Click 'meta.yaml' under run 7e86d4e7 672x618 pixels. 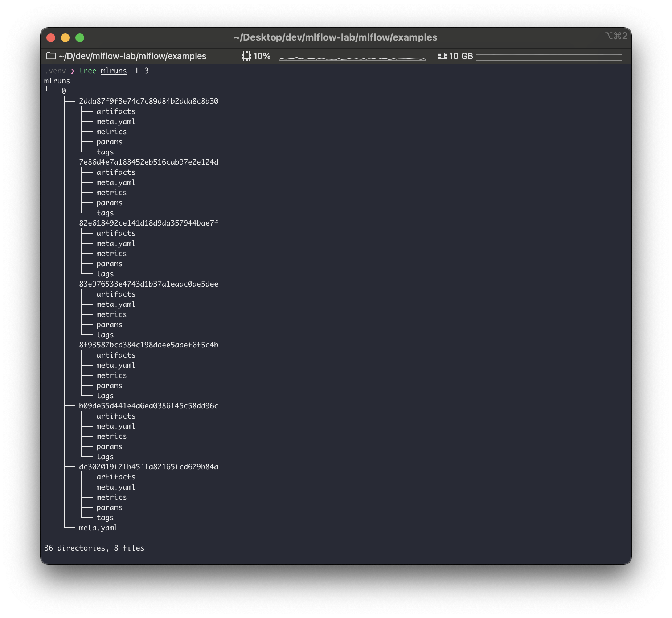pyautogui.click(x=116, y=182)
